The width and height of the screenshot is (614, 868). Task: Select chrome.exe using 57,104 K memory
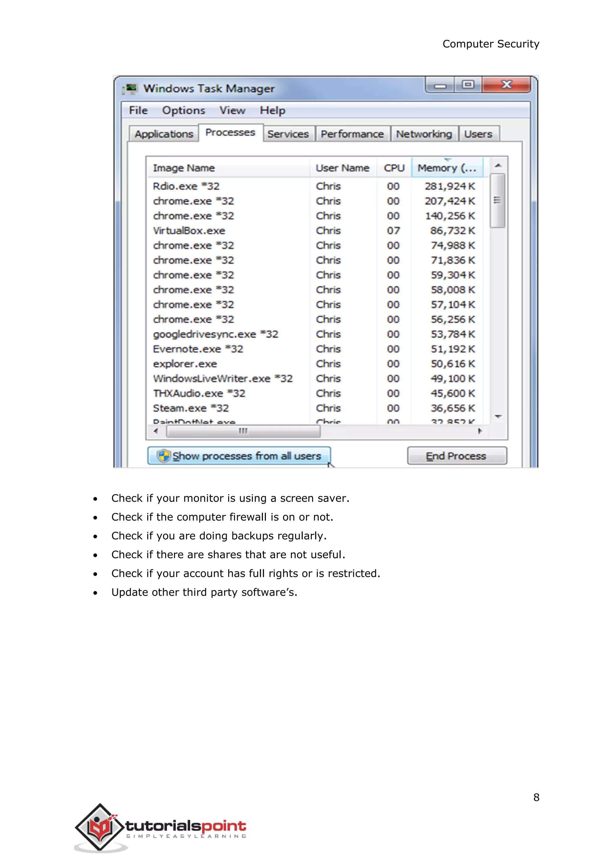[x=315, y=305]
